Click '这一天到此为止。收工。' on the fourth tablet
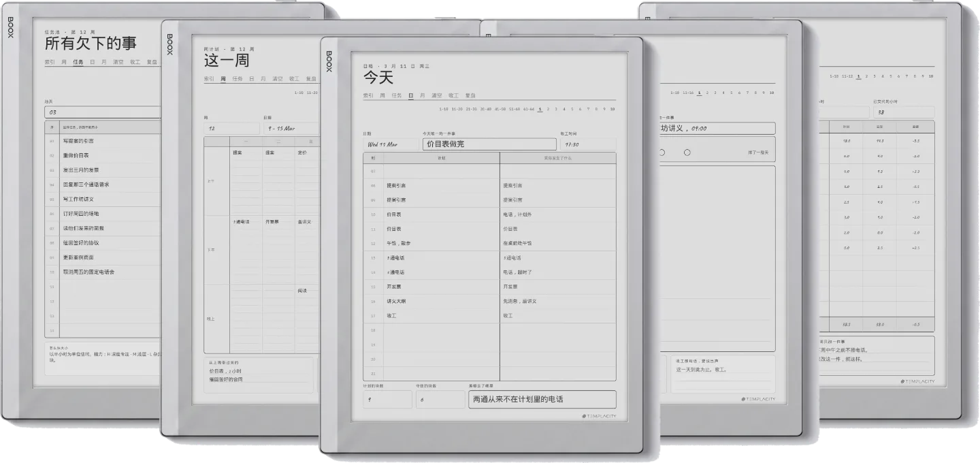The image size is (980, 463). [x=702, y=370]
